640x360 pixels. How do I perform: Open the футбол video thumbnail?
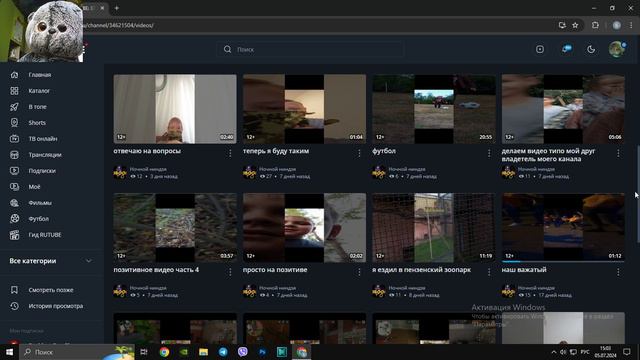(434, 109)
